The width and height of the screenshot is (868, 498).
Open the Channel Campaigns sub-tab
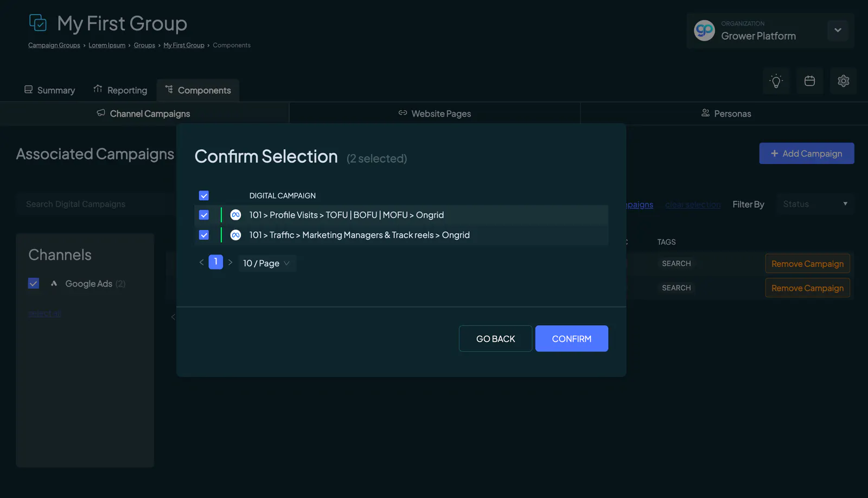pyautogui.click(x=144, y=113)
